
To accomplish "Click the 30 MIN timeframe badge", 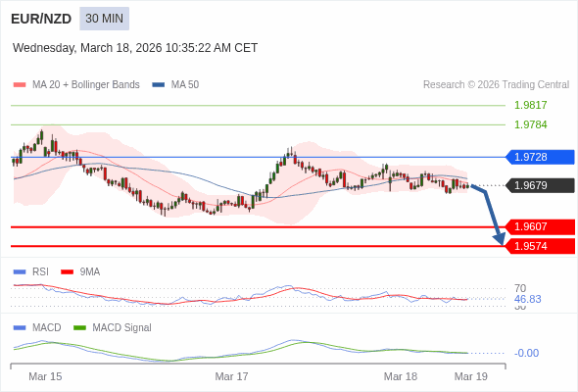I will 104,19.
